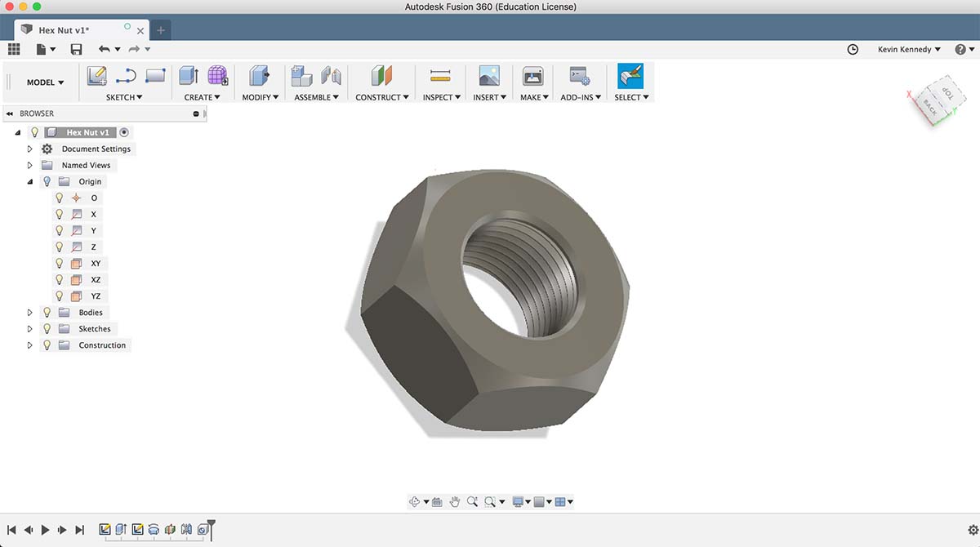Hide the Bodies folder lightbulb
Screen dimensions: 980x547
[47, 312]
